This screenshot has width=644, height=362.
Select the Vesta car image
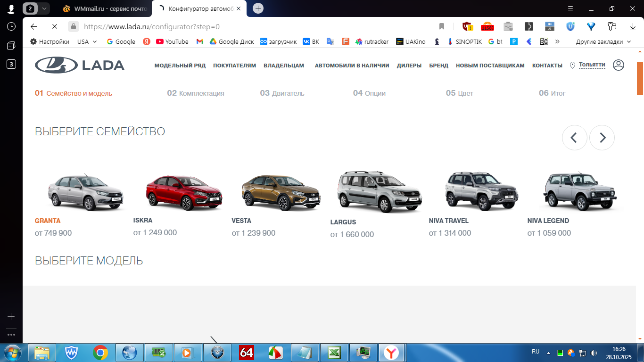click(x=281, y=192)
